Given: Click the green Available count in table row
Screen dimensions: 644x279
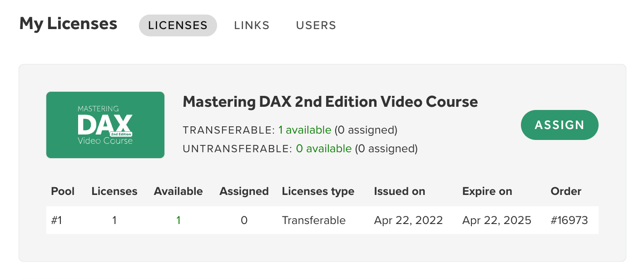Looking at the screenshot, I should pyautogui.click(x=178, y=220).
